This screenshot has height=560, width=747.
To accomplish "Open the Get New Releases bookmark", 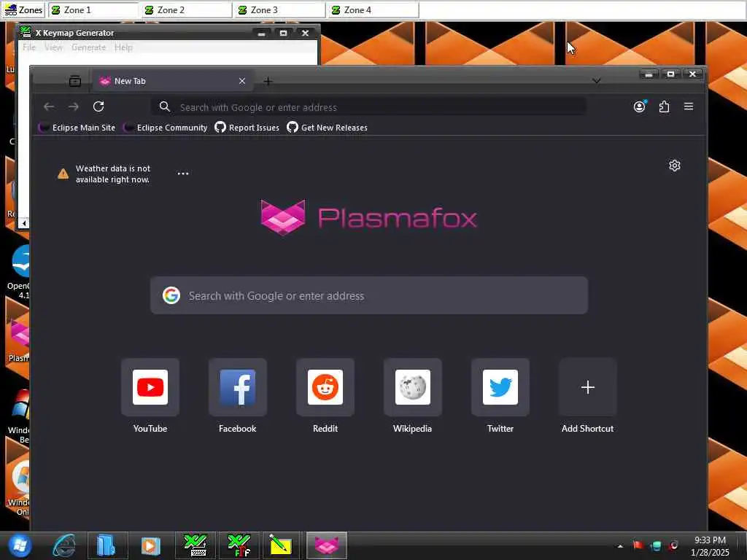I will click(x=328, y=128).
